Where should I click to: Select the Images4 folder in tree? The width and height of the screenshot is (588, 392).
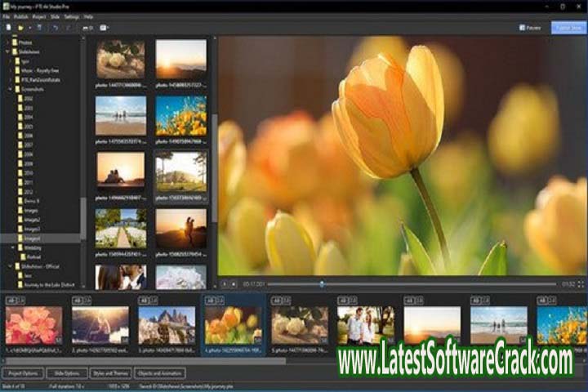coord(34,238)
